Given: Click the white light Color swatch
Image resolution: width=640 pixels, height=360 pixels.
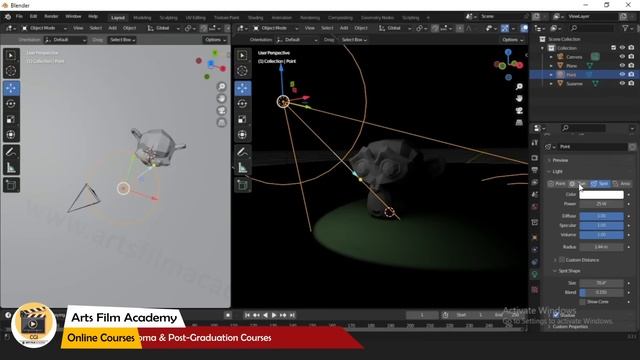Looking at the screenshot, I should click(x=601, y=195).
